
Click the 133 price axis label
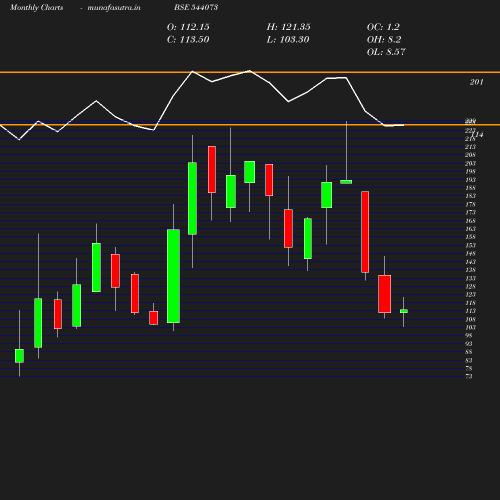(x=471, y=278)
